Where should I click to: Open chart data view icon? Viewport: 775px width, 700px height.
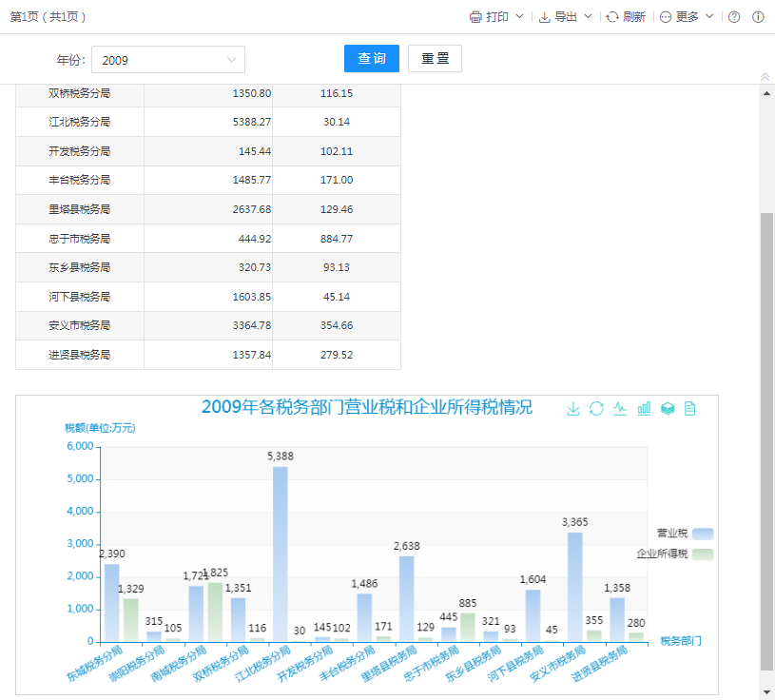(x=690, y=408)
